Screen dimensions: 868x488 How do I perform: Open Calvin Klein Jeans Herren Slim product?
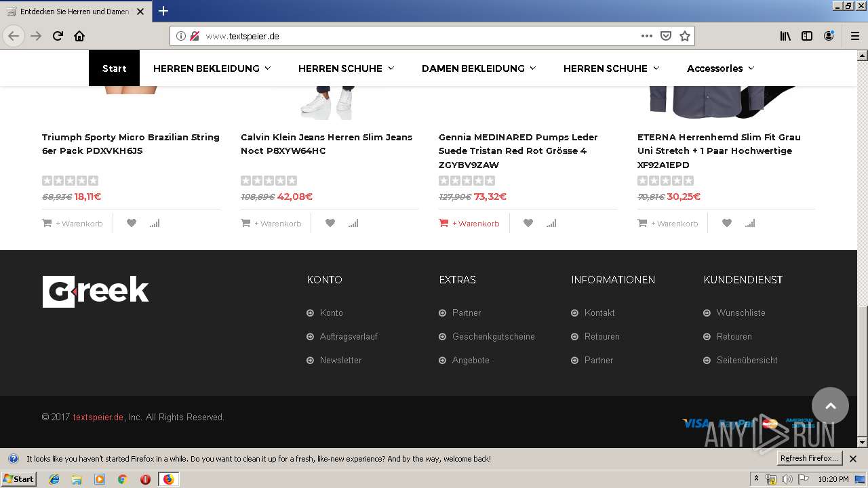326,144
